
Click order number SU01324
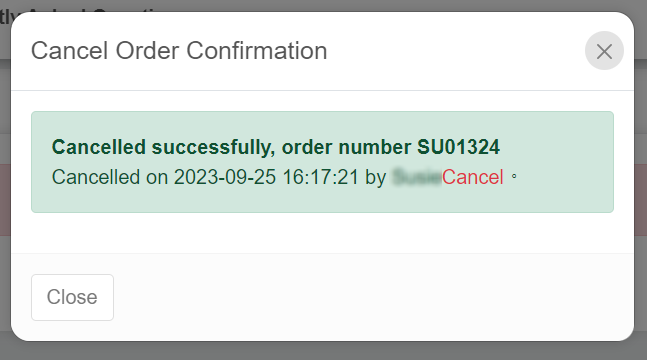tap(458, 147)
